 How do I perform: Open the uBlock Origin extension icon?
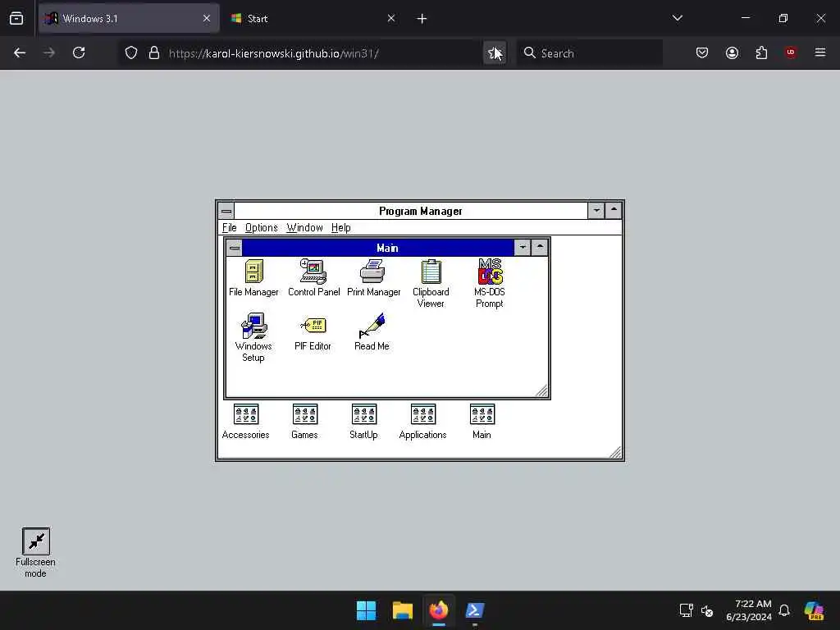(791, 52)
